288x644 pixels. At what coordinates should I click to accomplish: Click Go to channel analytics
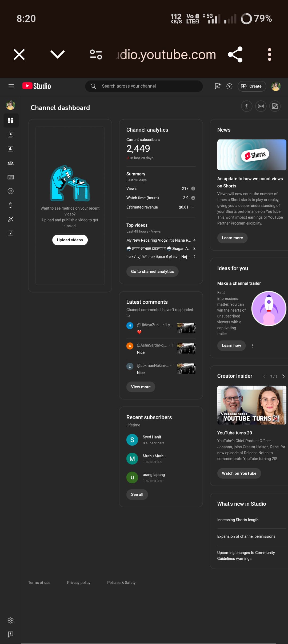(152, 272)
